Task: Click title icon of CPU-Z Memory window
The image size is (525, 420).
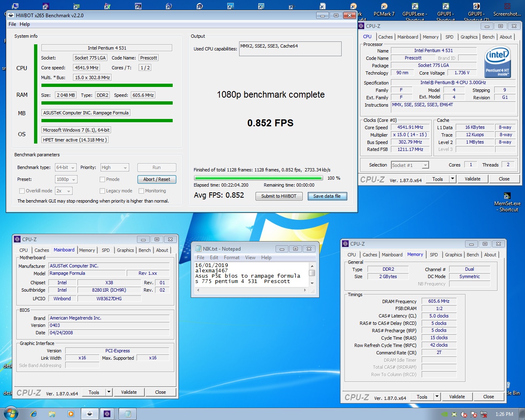Action: tap(345, 244)
